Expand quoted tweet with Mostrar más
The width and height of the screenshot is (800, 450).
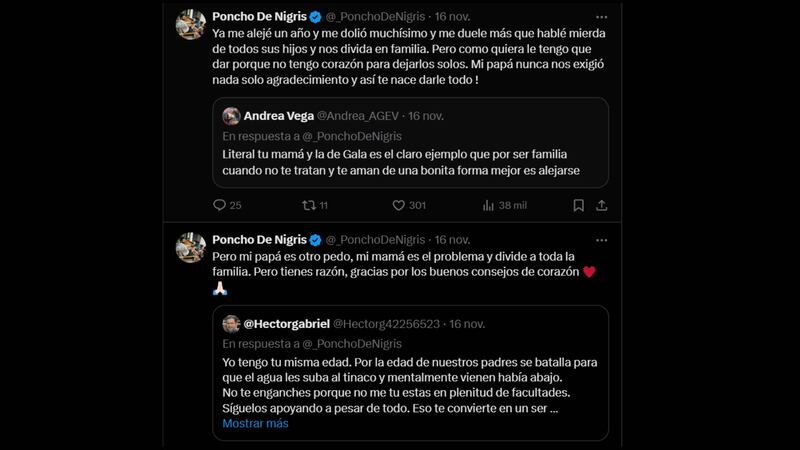pos(255,423)
